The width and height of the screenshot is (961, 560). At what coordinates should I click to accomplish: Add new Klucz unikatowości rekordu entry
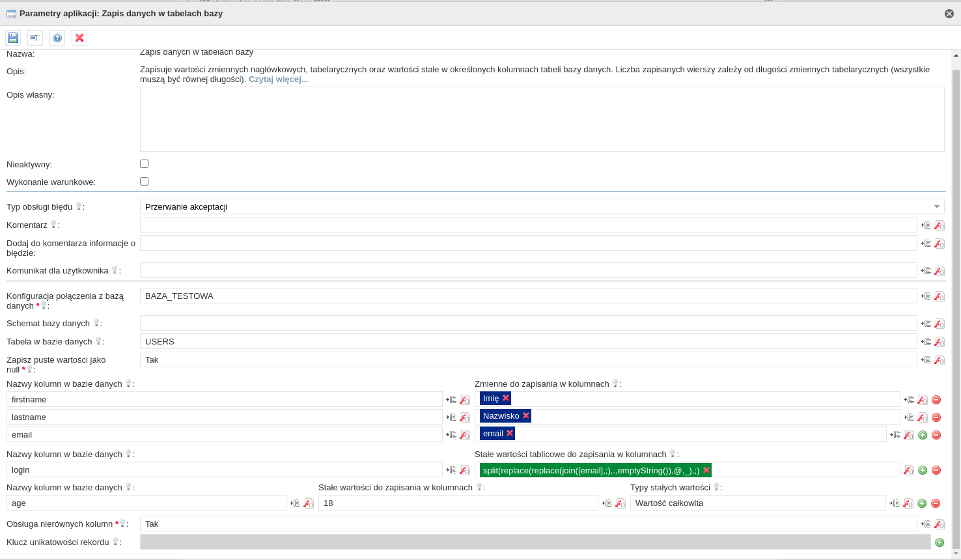click(x=940, y=542)
